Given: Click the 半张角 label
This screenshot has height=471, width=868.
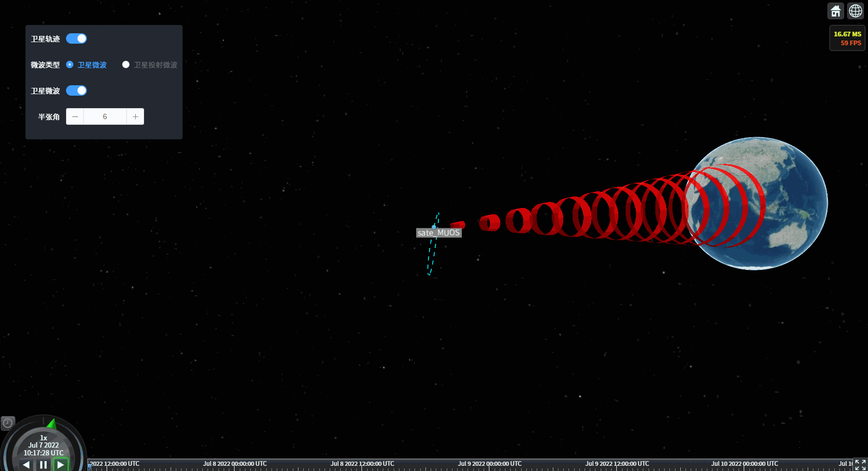Looking at the screenshot, I should pos(49,116).
